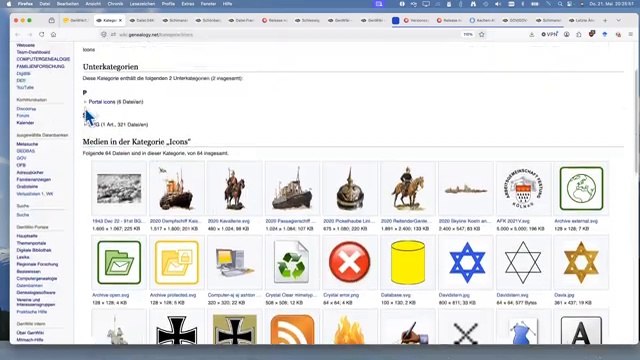Open the Metasuche sidebar link
Image resolution: width=640 pixels, height=360 pixels.
[x=27, y=144]
